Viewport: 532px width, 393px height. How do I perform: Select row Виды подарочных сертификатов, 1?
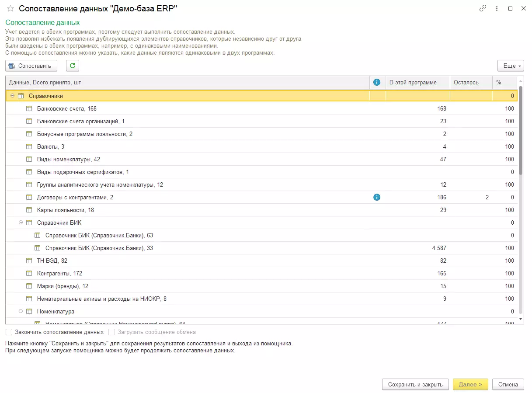(x=261, y=172)
